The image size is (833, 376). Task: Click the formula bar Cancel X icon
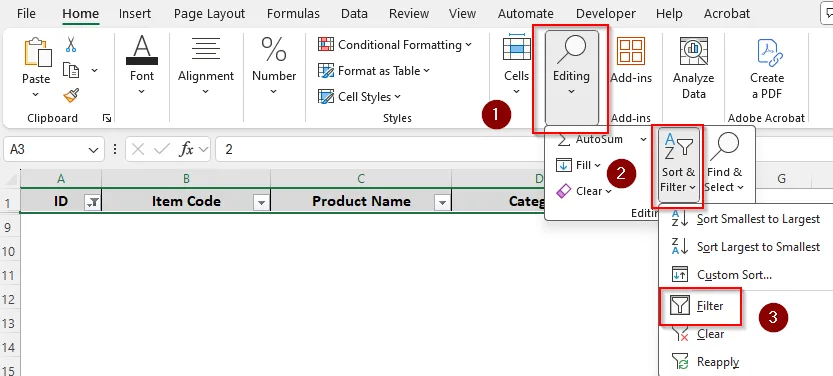click(x=138, y=149)
